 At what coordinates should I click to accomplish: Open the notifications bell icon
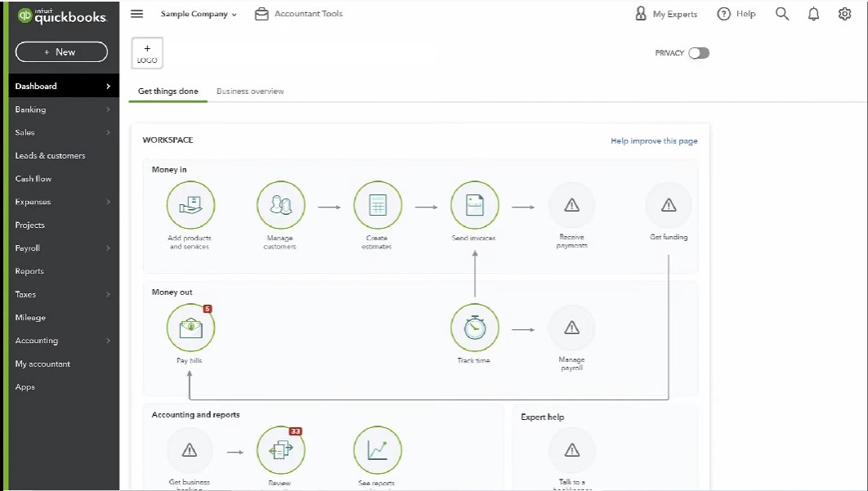813,14
